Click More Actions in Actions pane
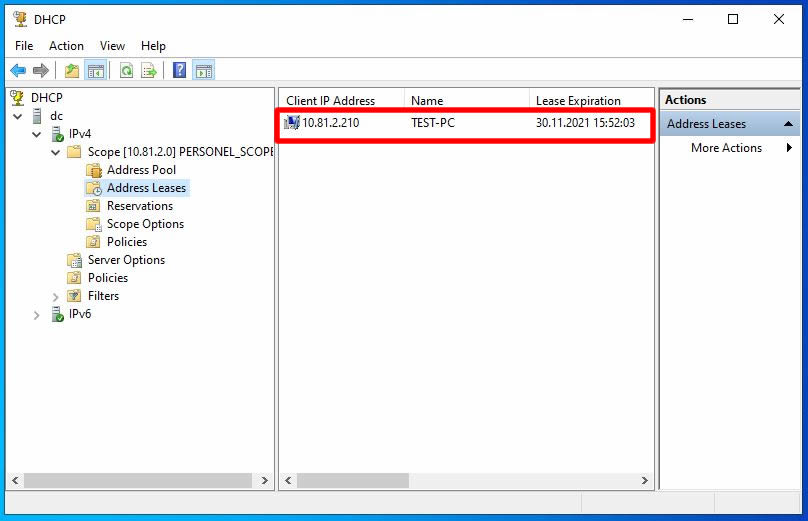This screenshot has height=521, width=808. click(x=727, y=148)
